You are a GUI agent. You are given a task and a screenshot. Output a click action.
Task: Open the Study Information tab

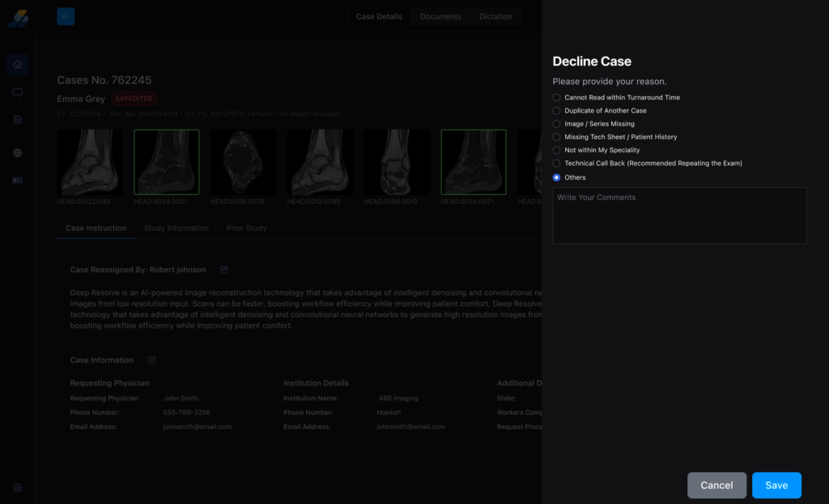tap(176, 228)
